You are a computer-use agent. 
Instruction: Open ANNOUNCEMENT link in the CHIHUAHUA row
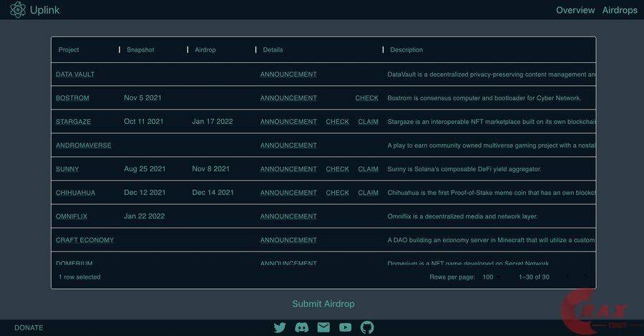point(289,193)
